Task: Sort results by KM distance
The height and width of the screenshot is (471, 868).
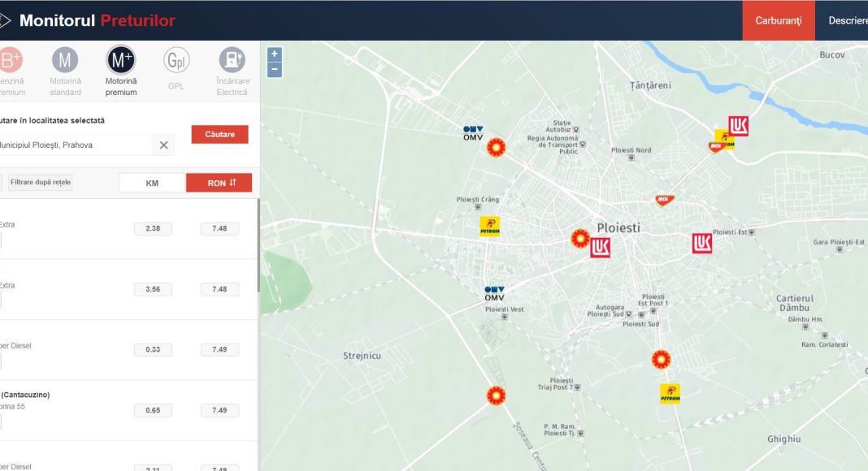Action: 152,183
